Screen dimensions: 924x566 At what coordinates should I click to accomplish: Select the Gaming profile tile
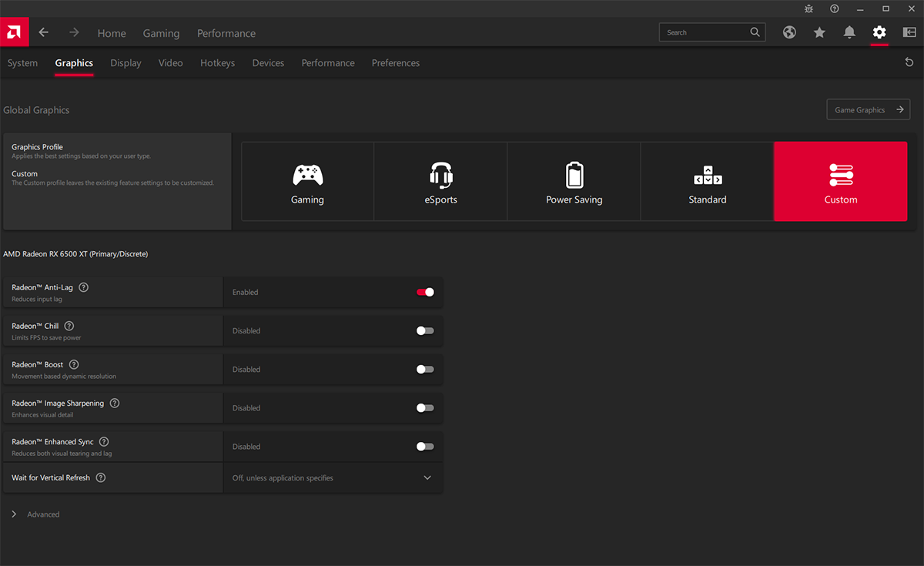[307, 182]
